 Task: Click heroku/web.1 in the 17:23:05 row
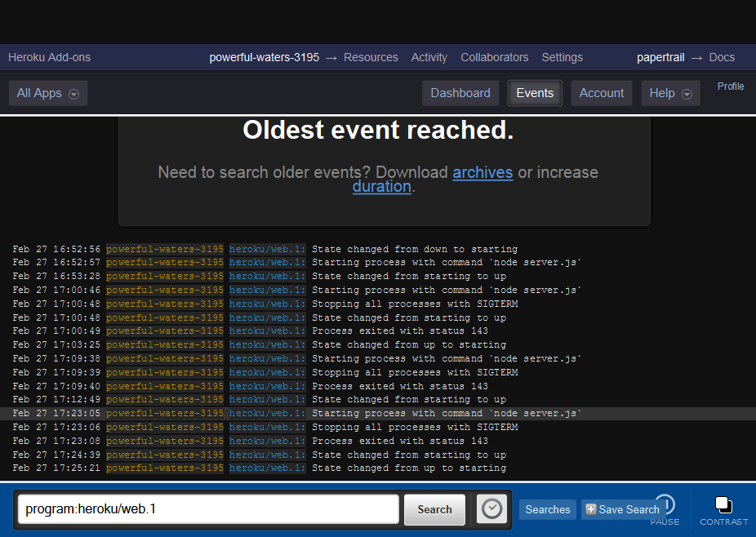pos(267,414)
